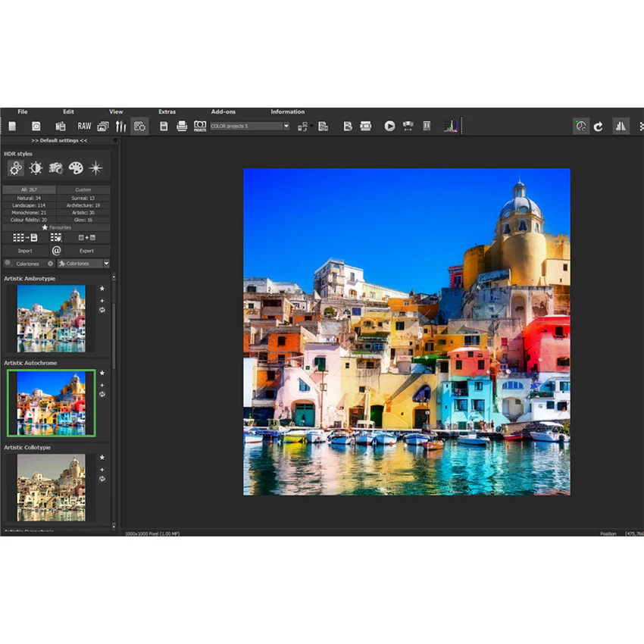The width and height of the screenshot is (644, 644).
Task: Open the RAW module toolbar icon
Action: tap(84, 126)
